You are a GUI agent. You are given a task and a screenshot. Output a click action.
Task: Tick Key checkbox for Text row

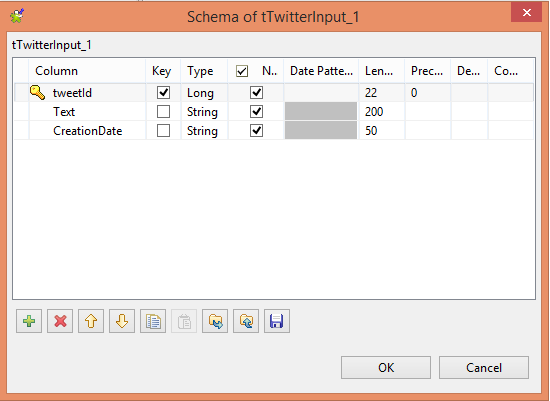163,112
